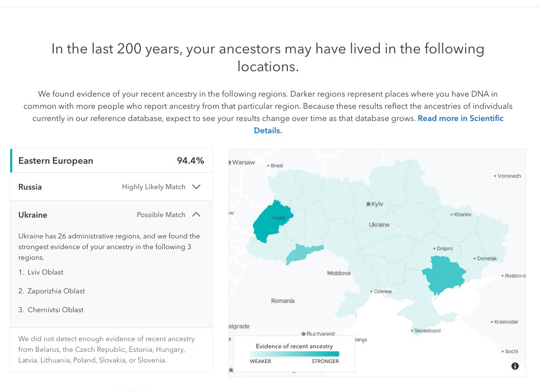Screen dimensions: 539x392
Task: Click the Odessa city dot on map
Action: (371, 291)
